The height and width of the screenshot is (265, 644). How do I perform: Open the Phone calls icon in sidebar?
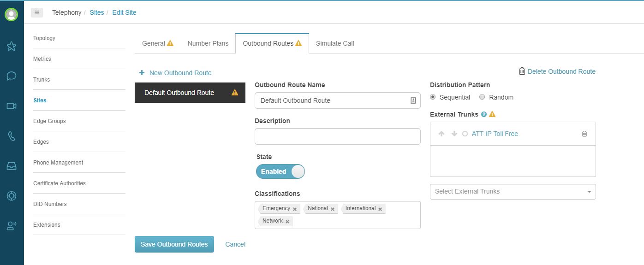12,136
